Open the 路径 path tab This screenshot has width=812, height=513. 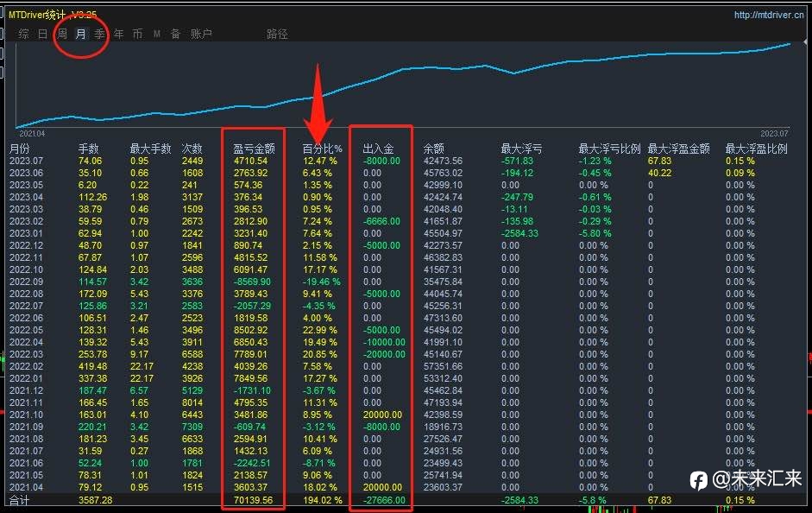[x=277, y=35]
